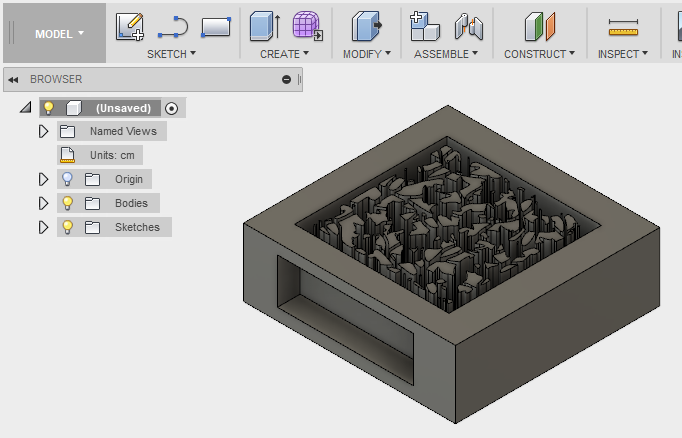Viewport: 682px width, 438px height.
Task: Click the Units: cm document icon
Action: (67, 155)
